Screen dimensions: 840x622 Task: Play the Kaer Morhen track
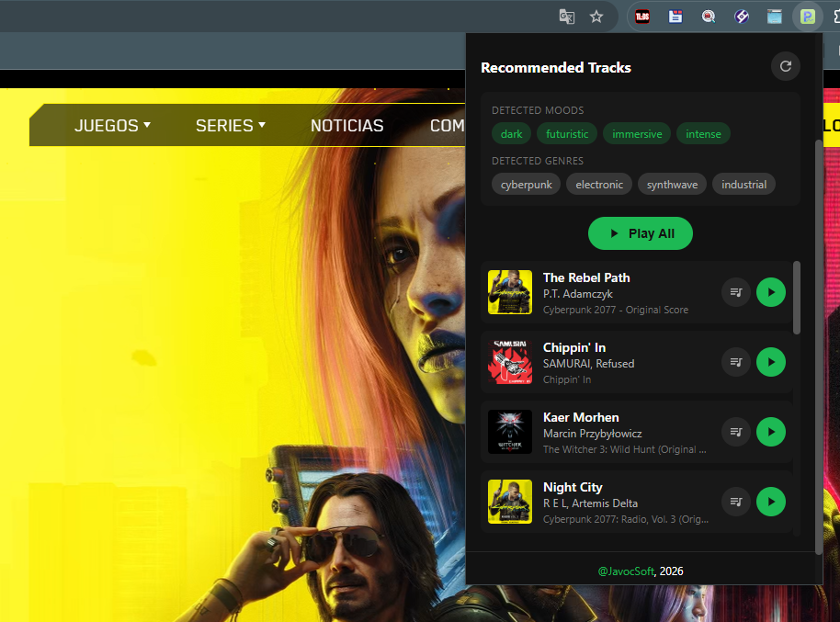[x=770, y=432]
